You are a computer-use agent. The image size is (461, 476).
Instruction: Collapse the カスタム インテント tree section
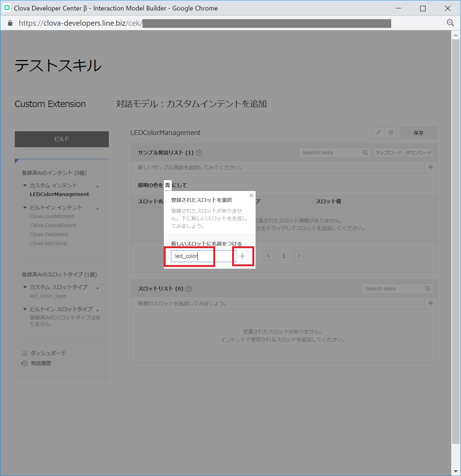25,186
